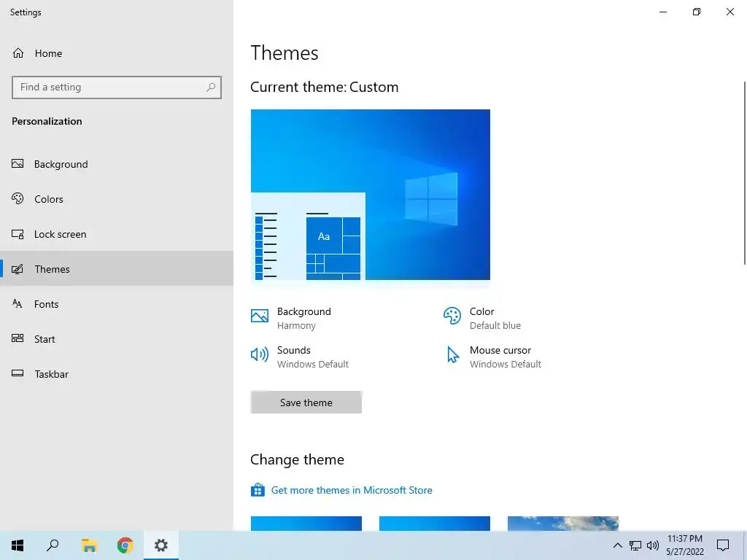Click the search magnifier in Find a setting
The width and height of the screenshot is (747, 560).
pos(211,87)
